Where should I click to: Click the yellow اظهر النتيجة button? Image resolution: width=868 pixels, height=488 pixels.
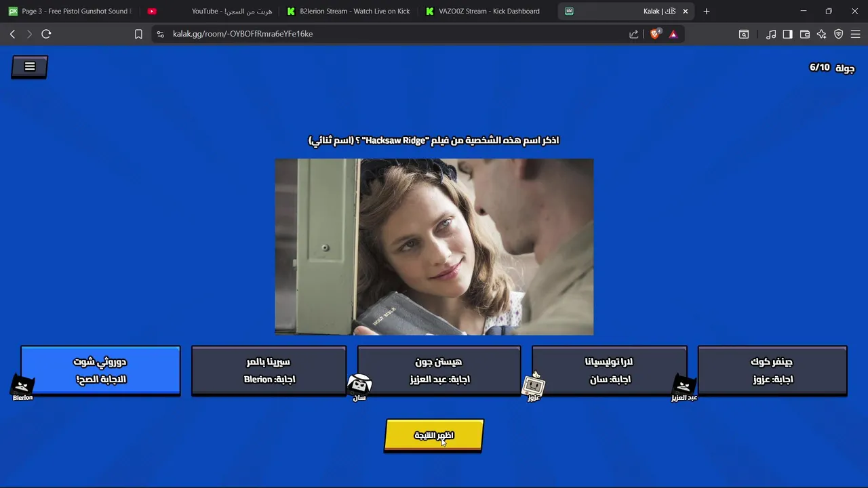coord(434,435)
